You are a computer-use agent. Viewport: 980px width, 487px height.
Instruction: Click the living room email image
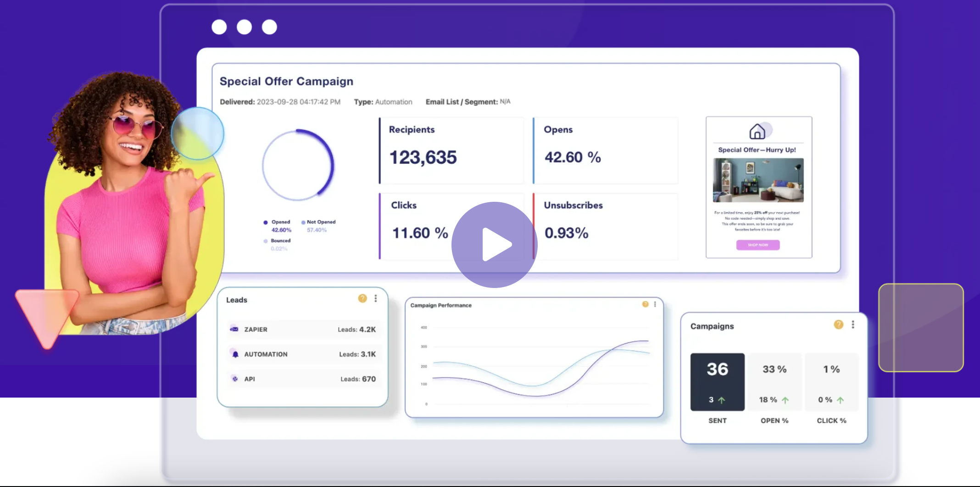(758, 180)
